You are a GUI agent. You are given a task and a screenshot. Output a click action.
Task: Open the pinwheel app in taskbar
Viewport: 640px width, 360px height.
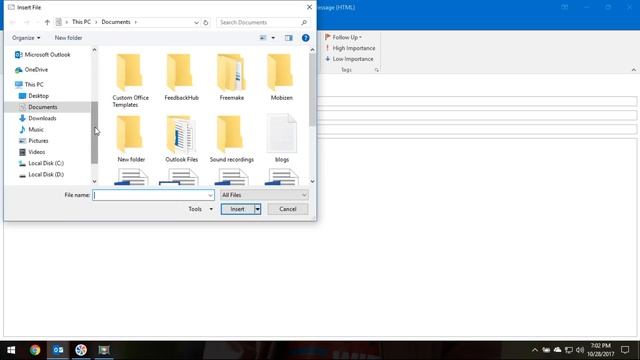(81, 350)
